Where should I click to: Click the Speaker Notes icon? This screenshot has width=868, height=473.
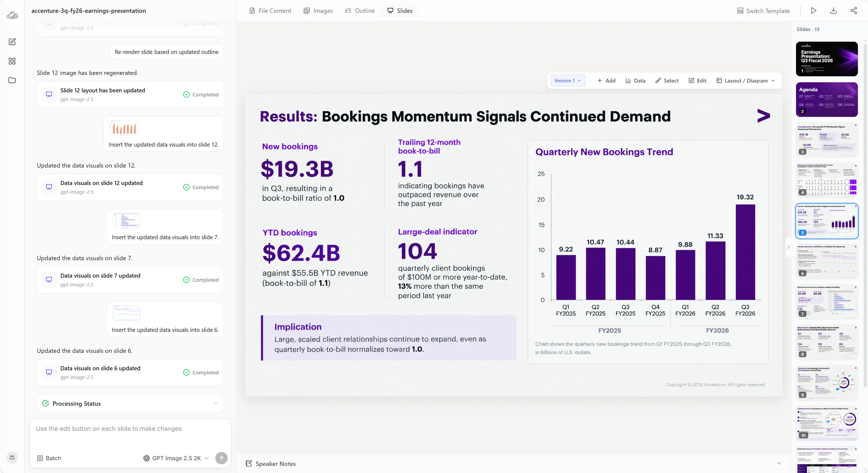[x=249, y=463]
